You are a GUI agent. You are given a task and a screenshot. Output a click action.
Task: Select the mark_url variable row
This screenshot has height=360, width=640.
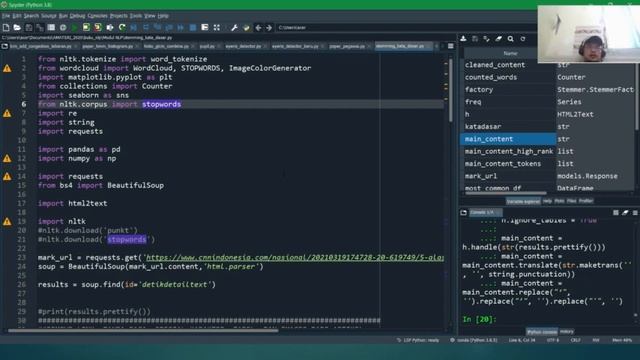click(x=547, y=176)
